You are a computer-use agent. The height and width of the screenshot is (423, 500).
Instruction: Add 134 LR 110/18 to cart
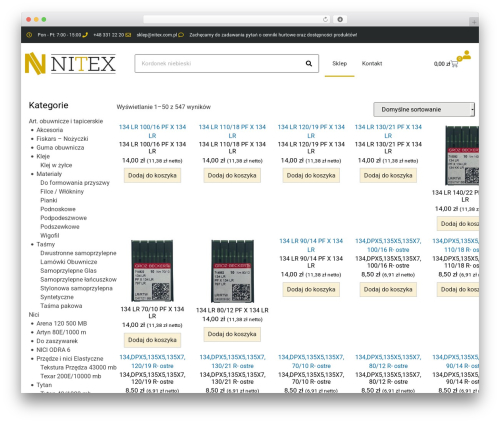pos(232,175)
